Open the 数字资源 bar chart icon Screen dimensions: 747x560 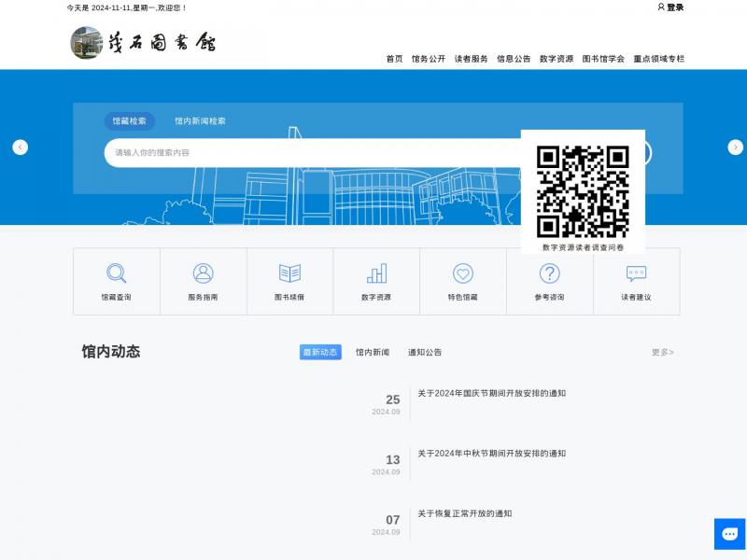click(x=376, y=273)
